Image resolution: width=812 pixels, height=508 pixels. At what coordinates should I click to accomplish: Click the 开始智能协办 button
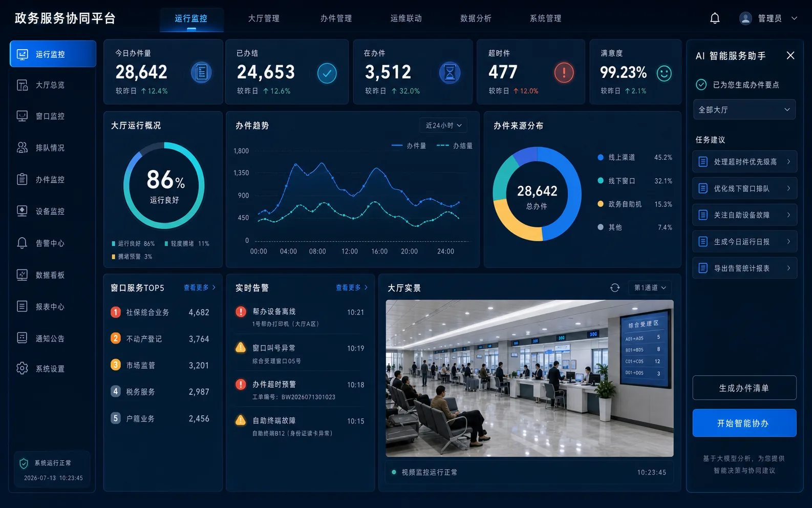pos(744,423)
